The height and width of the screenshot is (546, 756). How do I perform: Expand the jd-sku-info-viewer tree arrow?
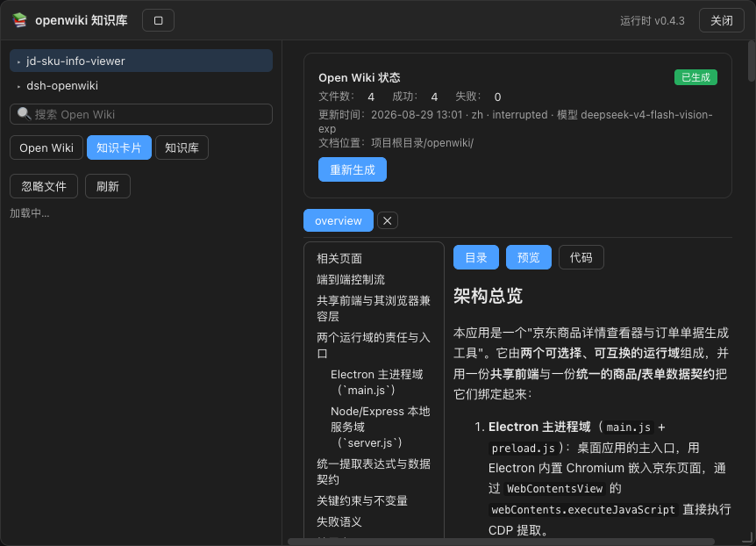18,61
